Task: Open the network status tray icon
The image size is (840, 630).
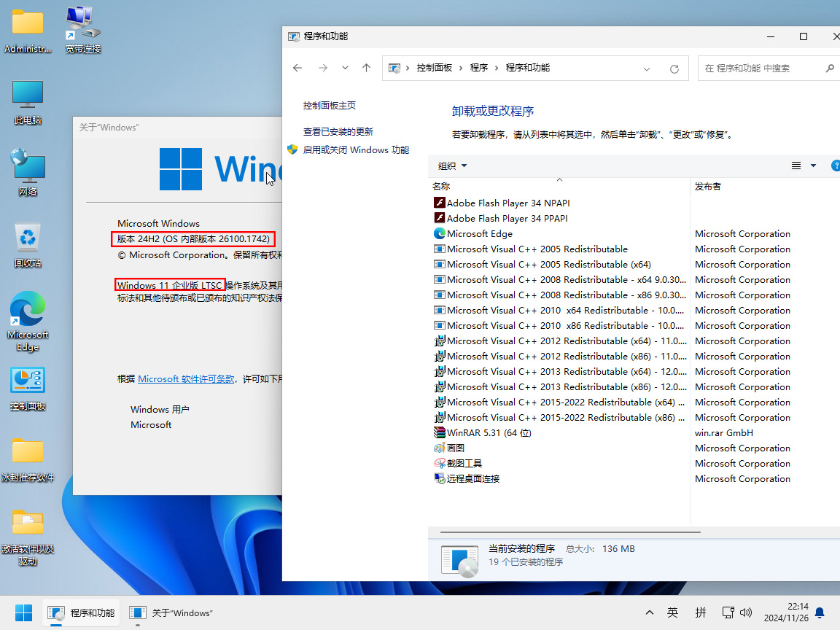Action: click(728, 612)
